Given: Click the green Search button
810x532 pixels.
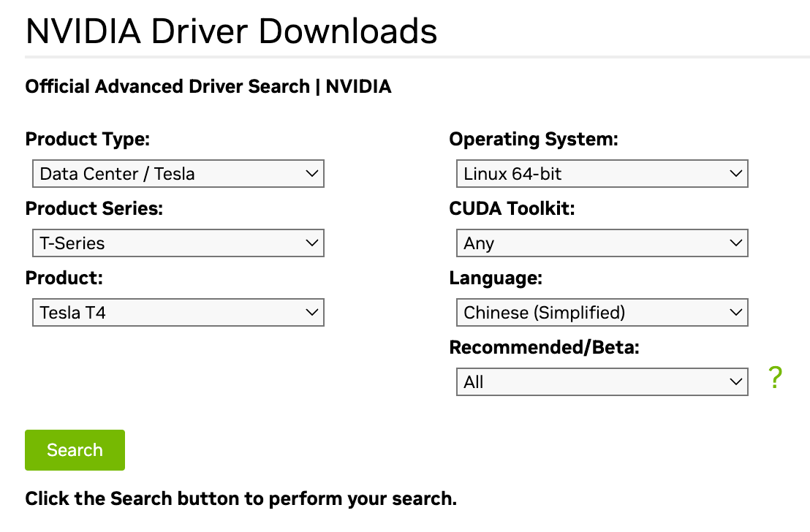Looking at the screenshot, I should click(x=75, y=450).
